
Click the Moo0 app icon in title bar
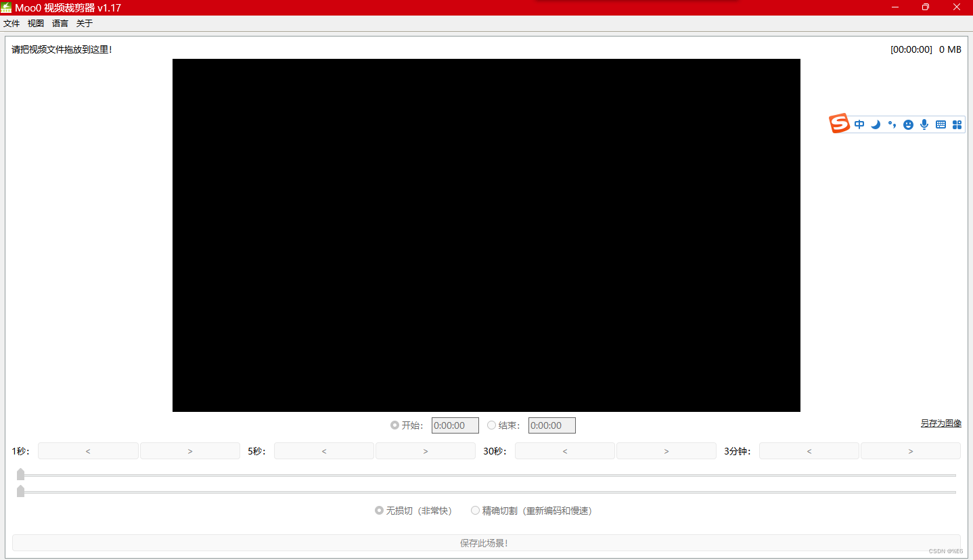coord(6,7)
